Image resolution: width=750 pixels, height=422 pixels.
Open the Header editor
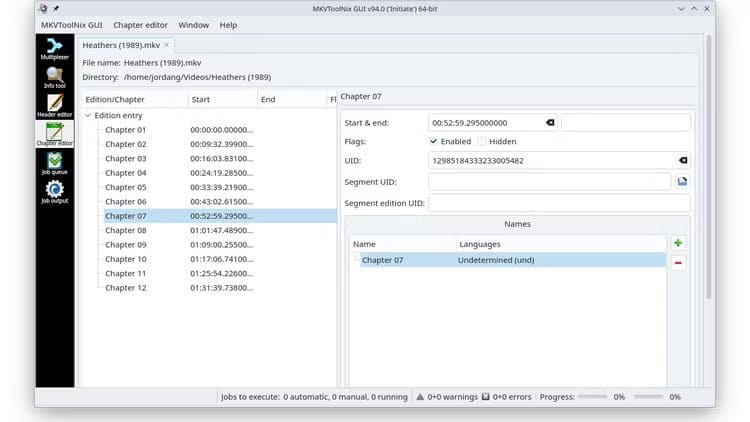click(55, 106)
